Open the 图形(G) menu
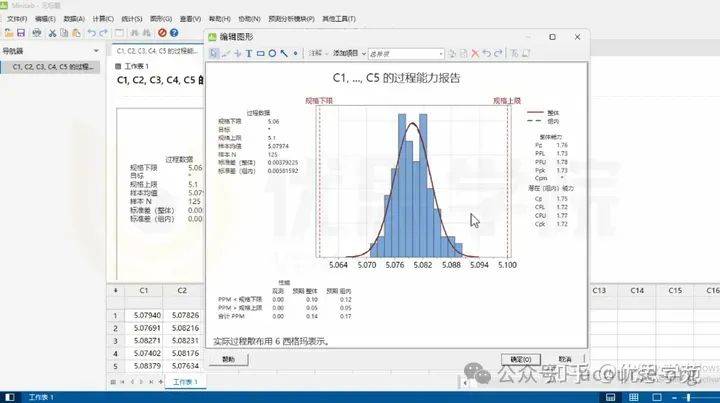Image resolution: width=720 pixels, height=403 pixels. [161, 18]
